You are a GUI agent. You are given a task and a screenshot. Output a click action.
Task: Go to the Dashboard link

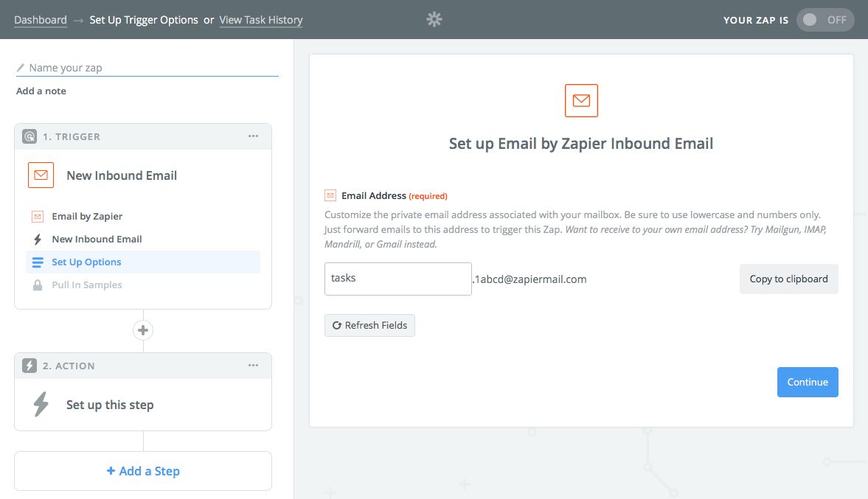click(41, 20)
